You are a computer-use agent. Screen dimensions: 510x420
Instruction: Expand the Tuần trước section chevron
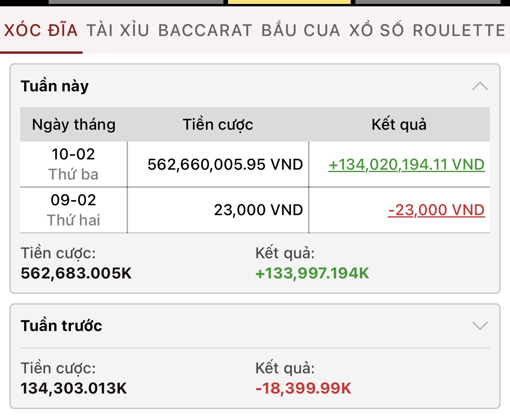click(x=480, y=325)
